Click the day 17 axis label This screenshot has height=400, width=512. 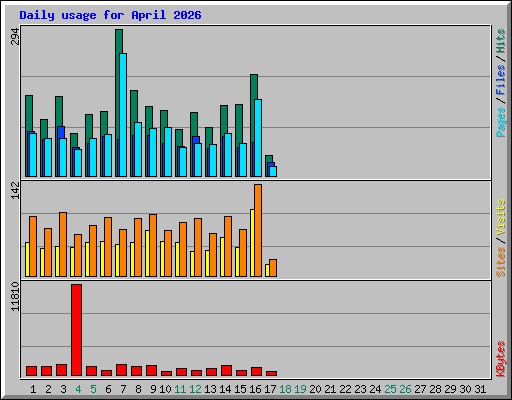270,389
